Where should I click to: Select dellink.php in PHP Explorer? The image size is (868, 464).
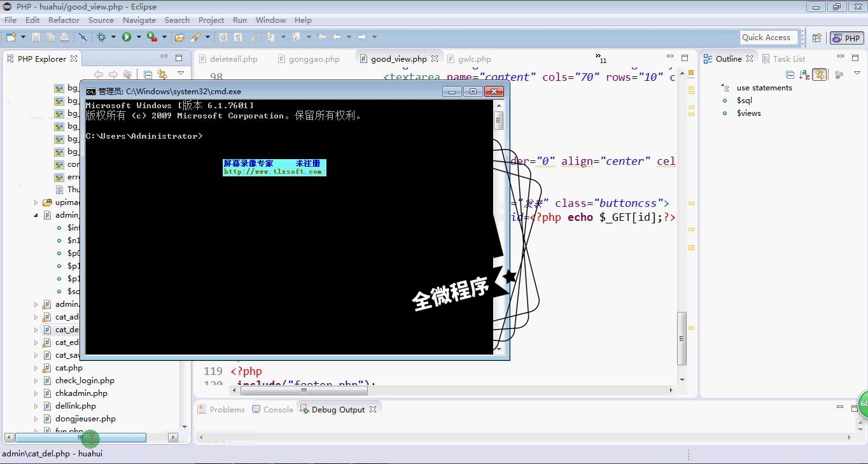[x=75, y=406]
